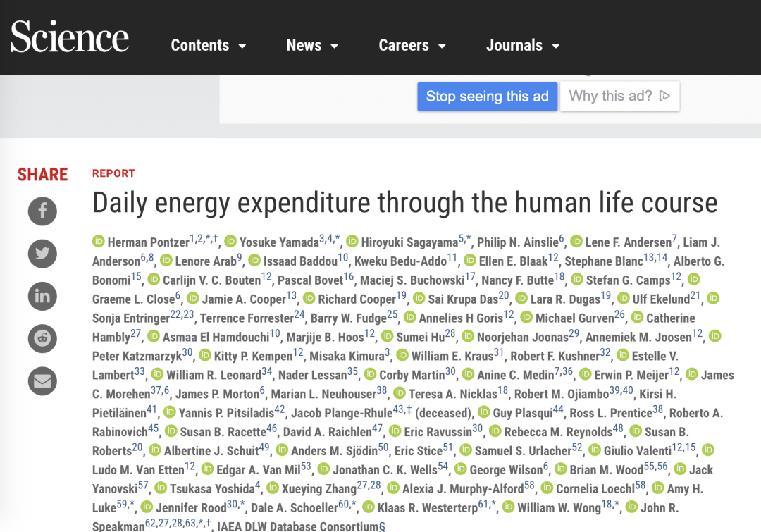Email this article using envelope icon
761x532 pixels.
coord(42,382)
